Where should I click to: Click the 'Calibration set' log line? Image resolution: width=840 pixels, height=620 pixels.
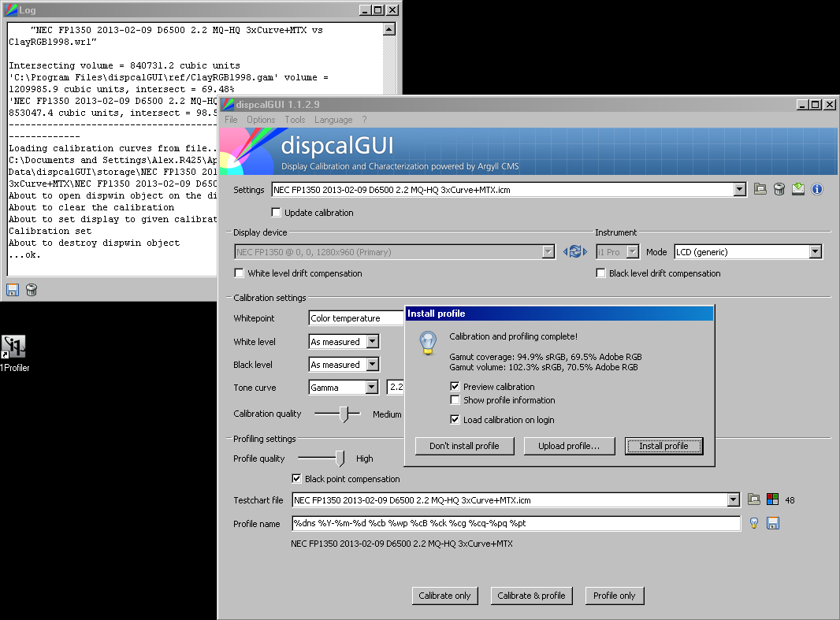50,231
